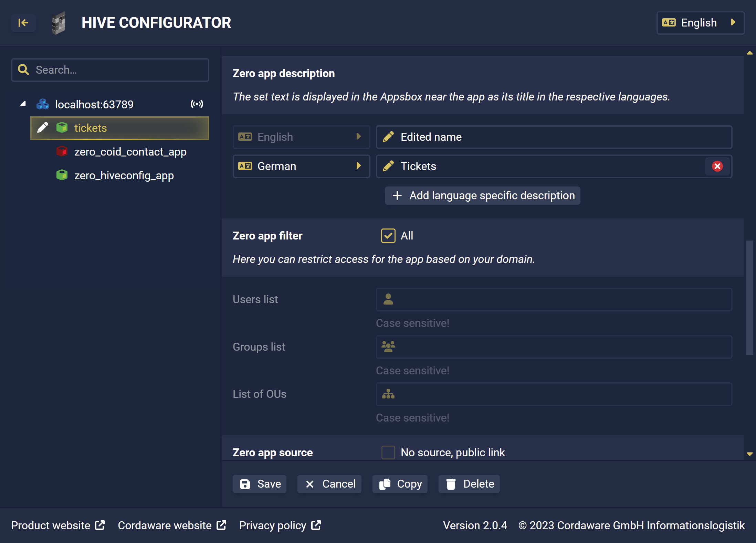
Task: Collapse the localhost:63789 tree node
Action: tap(23, 104)
